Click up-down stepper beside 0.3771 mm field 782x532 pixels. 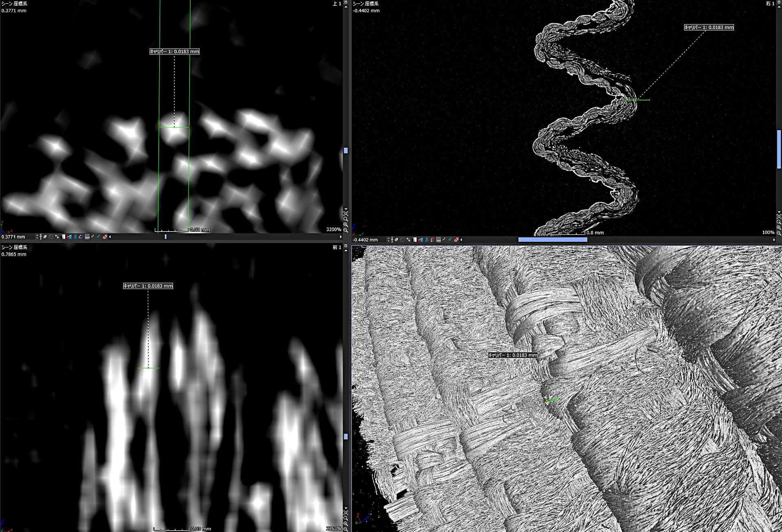pyautogui.click(x=37, y=236)
